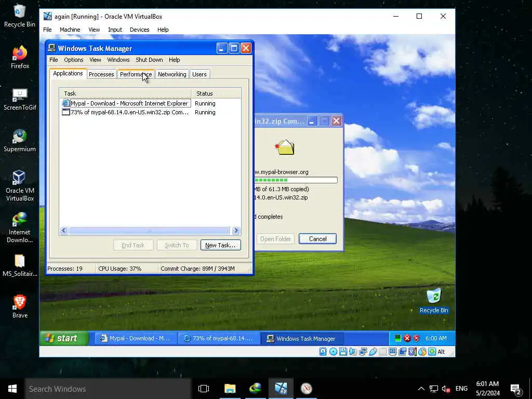Click the Windows Task Manager XP taskbar button
The image size is (532, 399).
(302, 338)
